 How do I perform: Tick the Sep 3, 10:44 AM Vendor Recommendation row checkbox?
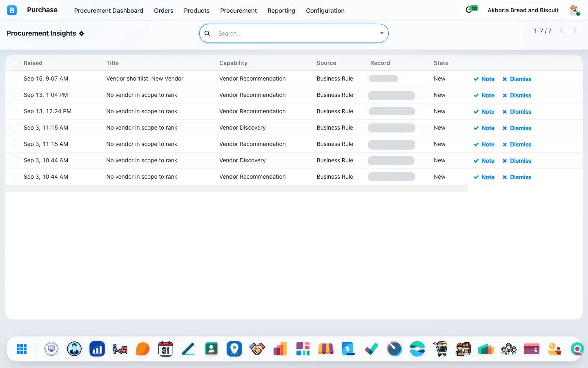point(15,176)
